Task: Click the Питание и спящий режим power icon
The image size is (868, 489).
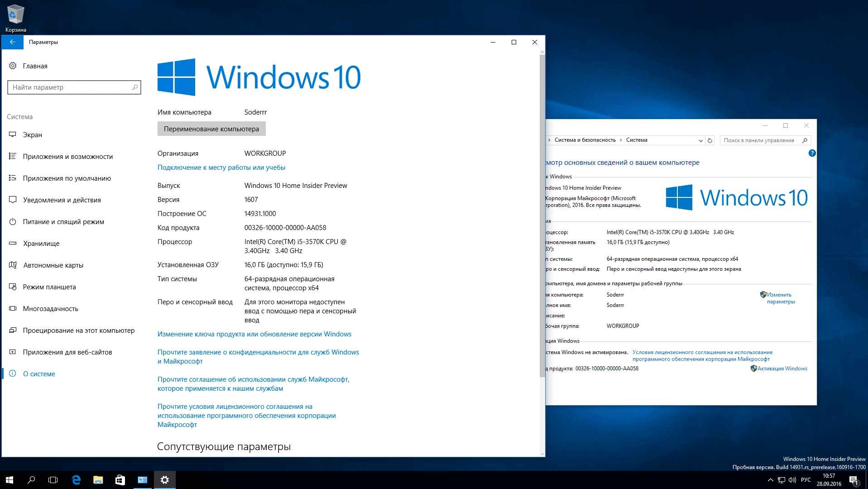Action: [x=13, y=222]
